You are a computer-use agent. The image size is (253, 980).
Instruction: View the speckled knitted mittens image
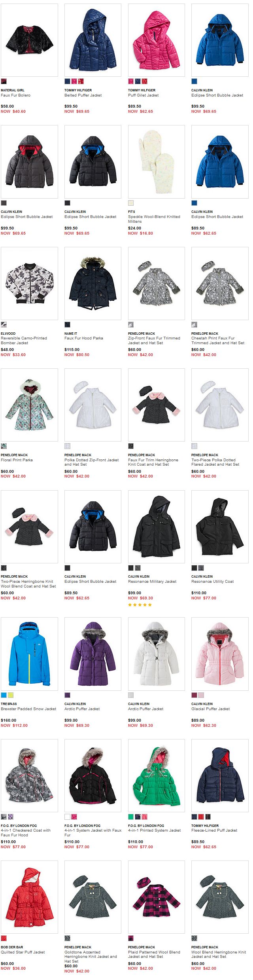[x=156, y=162]
